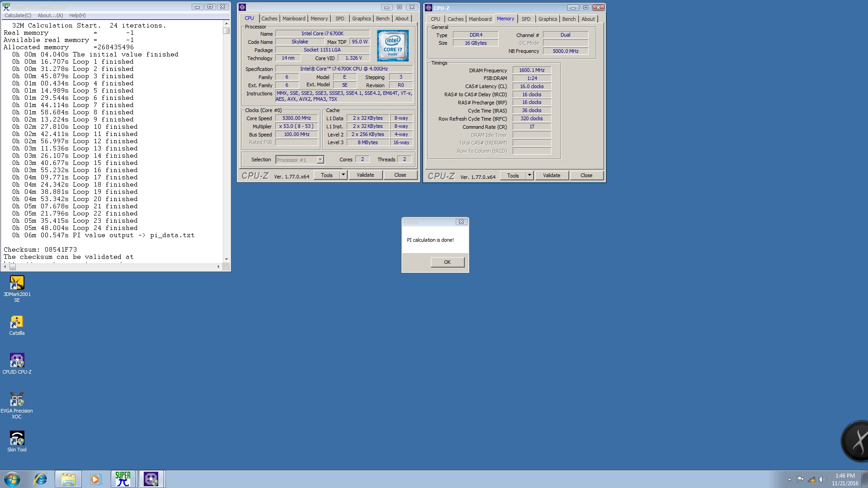The image size is (868, 488).
Task: Launch the CPUID CPU-Z desktop shortcut
Action: click(x=17, y=364)
